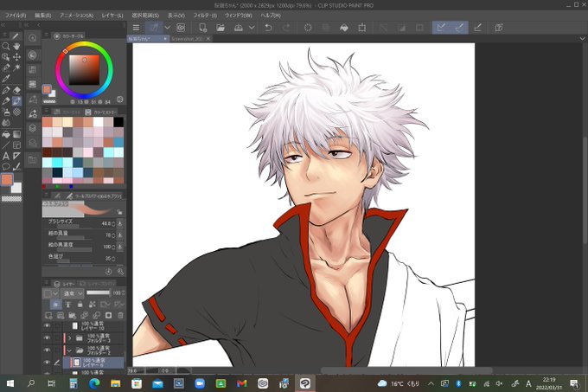Click the Save icon in command bar
This screenshot has width=588, height=392.
pos(239,28)
